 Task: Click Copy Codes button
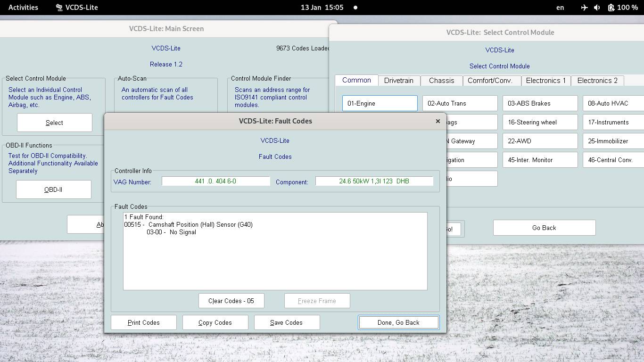pyautogui.click(x=215, y=322)
